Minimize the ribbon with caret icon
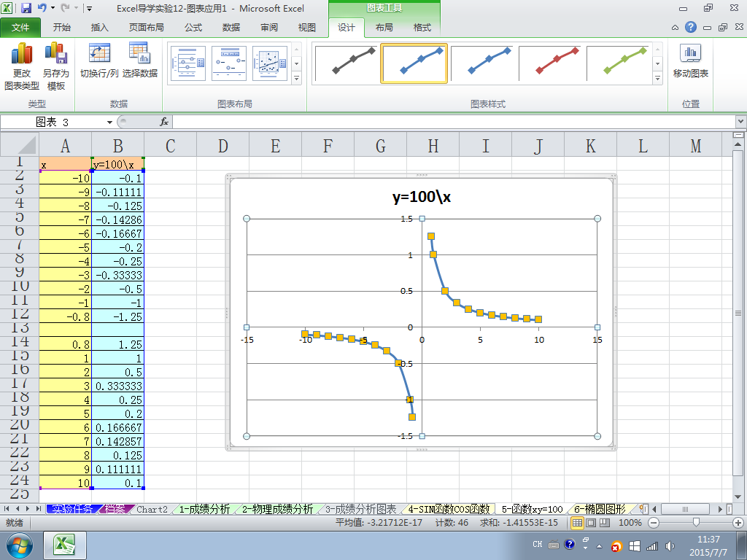The height and width of the screenshot is (560, 747). coord(675,28)
